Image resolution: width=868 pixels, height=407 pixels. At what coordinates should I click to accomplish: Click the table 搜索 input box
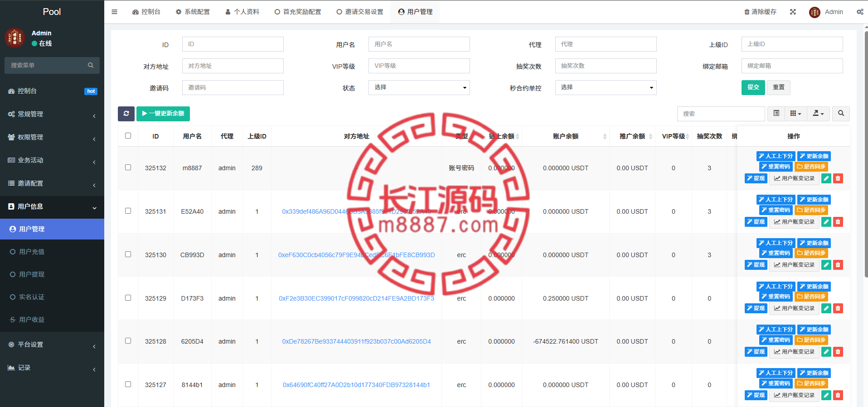(721, 114)
